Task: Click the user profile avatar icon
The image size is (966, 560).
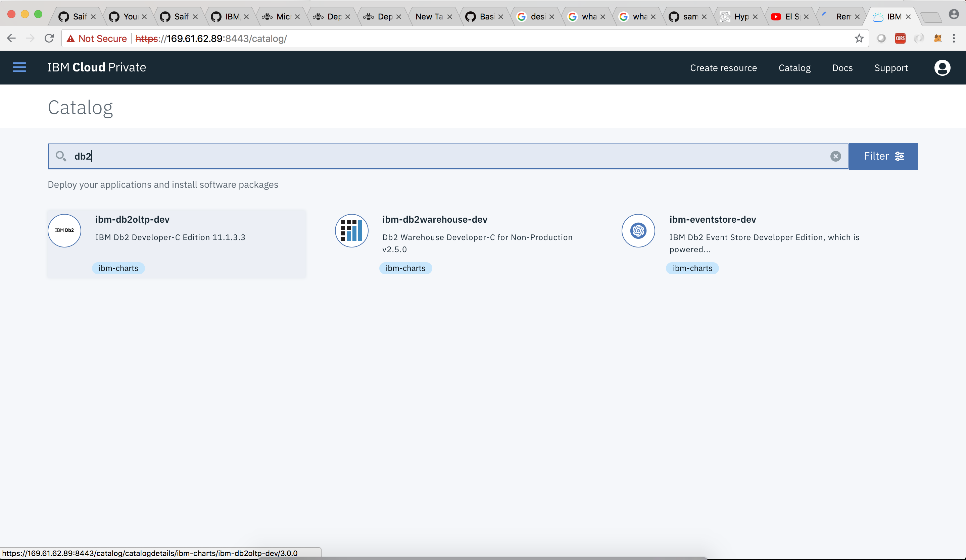Action: click(942, 68)
